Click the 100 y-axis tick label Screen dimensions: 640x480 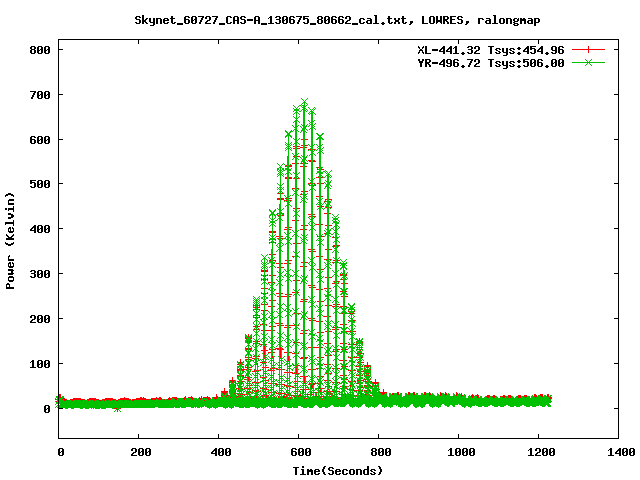pos(40,364)
